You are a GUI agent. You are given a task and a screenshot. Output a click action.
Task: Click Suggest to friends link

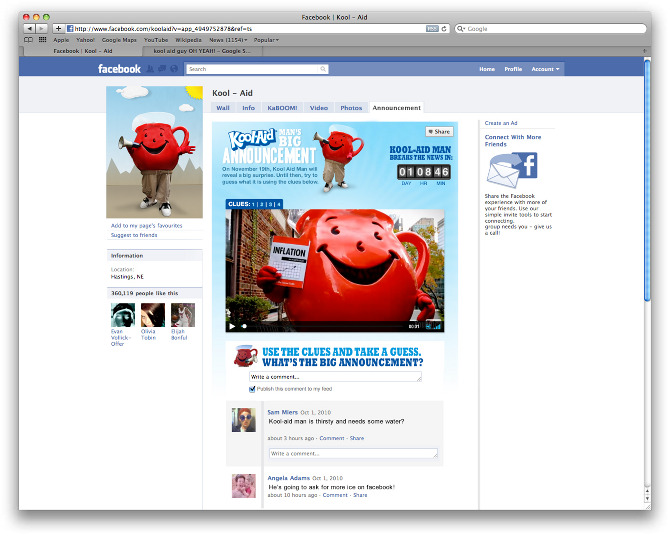click(134, 235)
